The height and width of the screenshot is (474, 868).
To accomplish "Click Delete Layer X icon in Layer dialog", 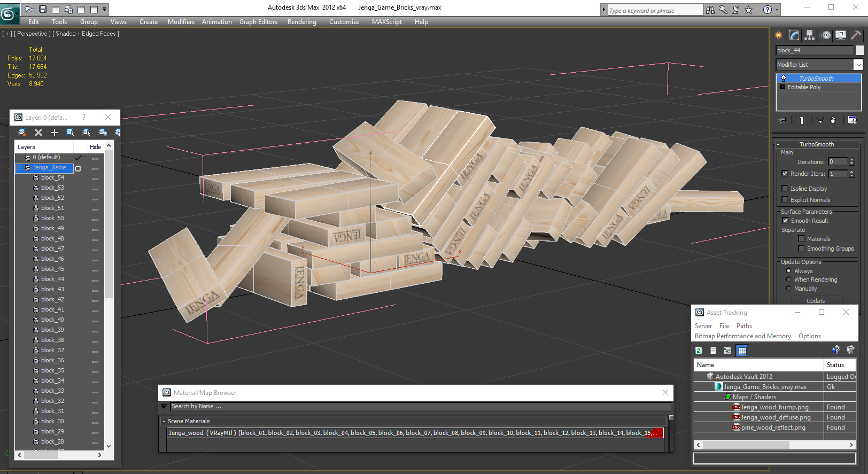I will pyautogui.click(x=38, y=133).
